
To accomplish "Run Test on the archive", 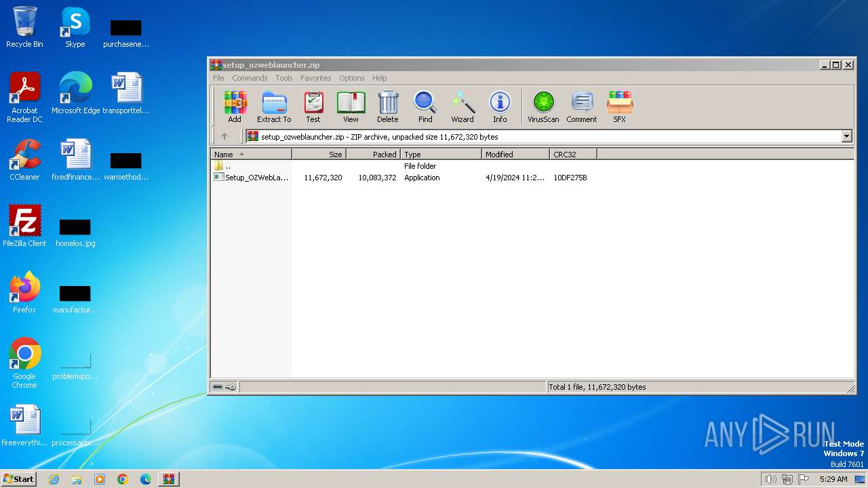I will pos(313,107).
